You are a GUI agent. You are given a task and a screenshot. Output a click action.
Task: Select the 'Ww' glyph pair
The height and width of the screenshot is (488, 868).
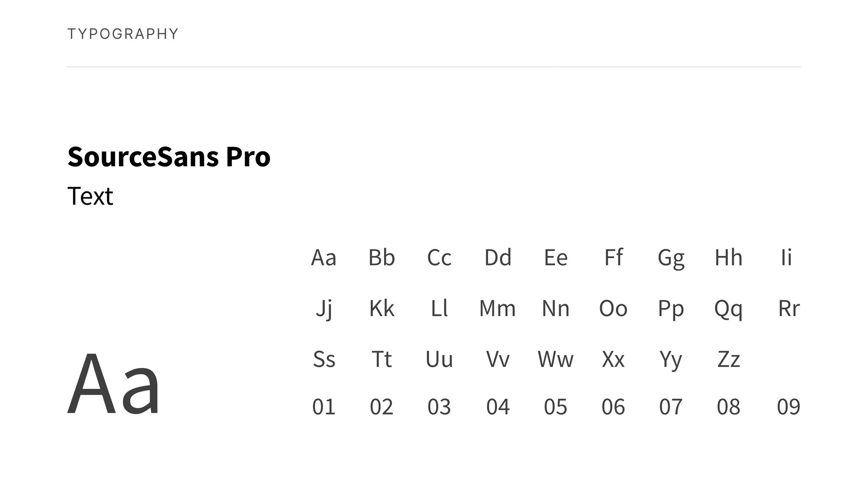click(556, 359)
